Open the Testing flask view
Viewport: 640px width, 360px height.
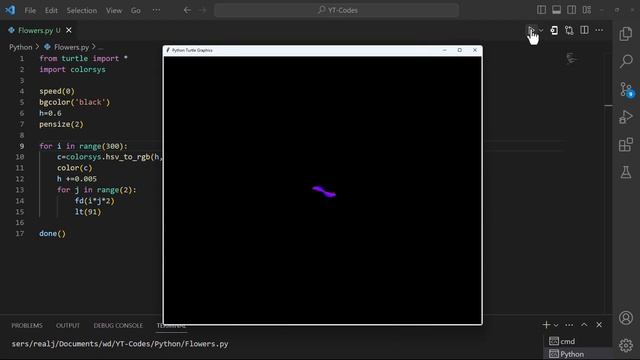[626, 172]
